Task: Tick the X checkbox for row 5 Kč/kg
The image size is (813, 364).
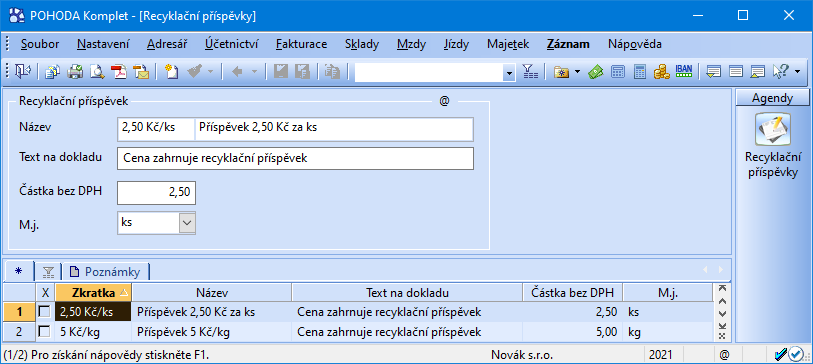Action: pyautogui.click(x=45, y=331)
